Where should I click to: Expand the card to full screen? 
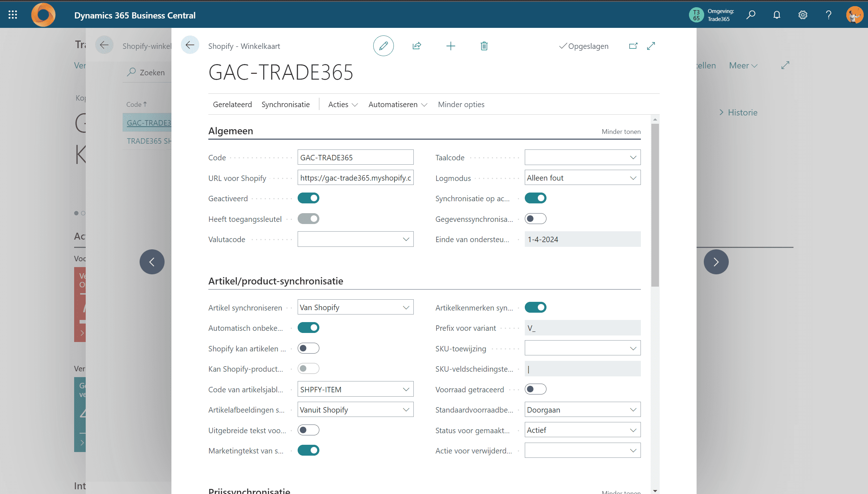[x=651, y=46]
